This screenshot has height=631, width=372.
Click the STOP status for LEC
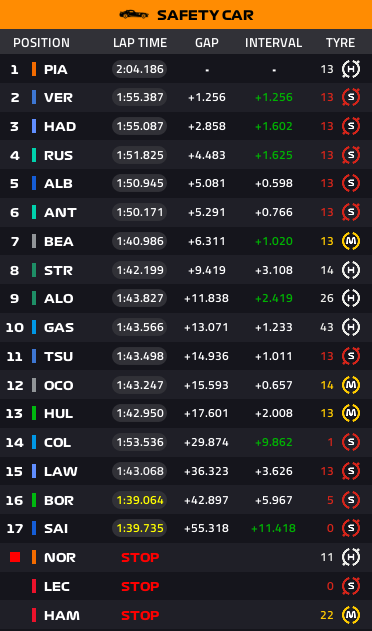coord(140,586)
